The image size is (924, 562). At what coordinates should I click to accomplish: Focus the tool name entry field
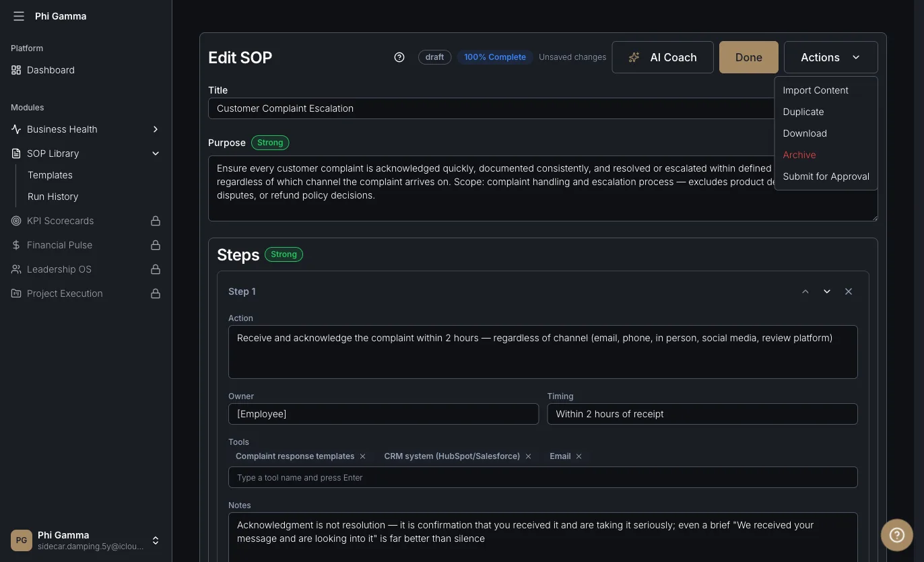pyautogui.click(x=543, y=477)
